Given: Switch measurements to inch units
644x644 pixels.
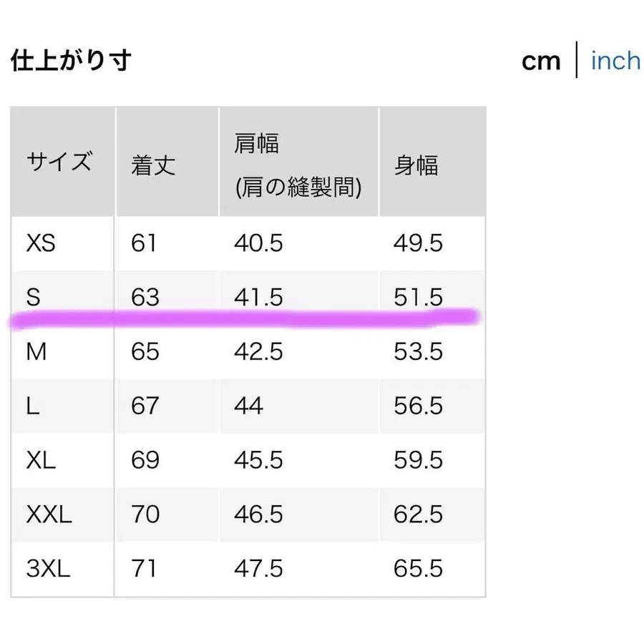Looking at the screenshot, I should 614,62.
